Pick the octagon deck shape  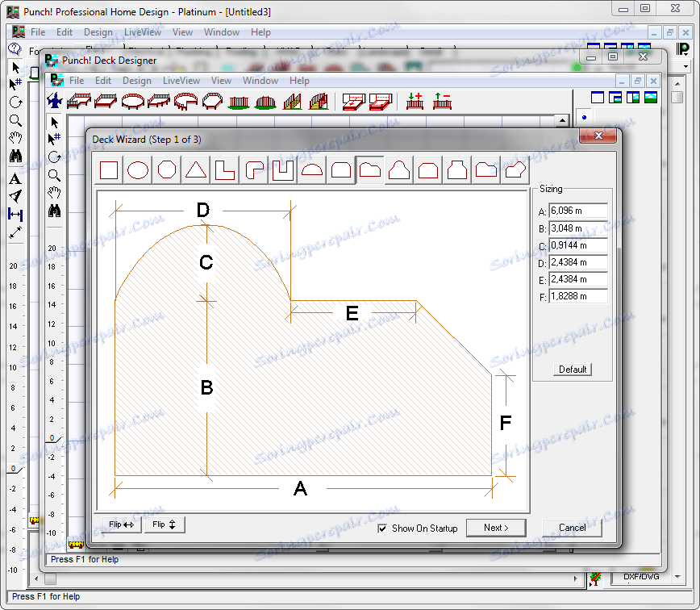(x=167, y=170)
